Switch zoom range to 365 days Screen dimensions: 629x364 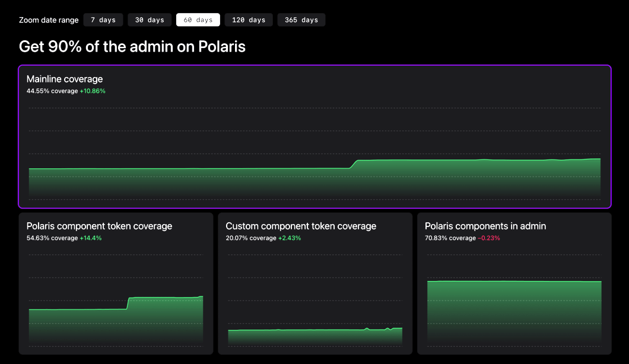pos(301,20)
